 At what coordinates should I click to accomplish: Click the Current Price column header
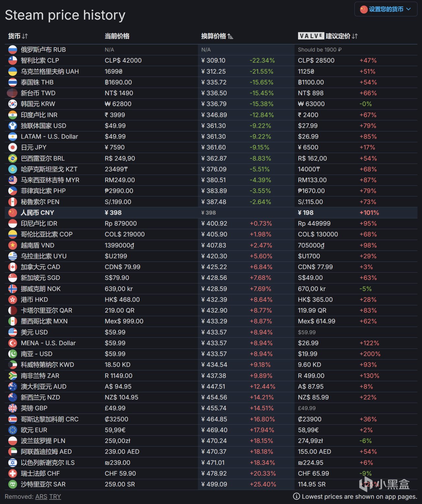pos(117,36)
